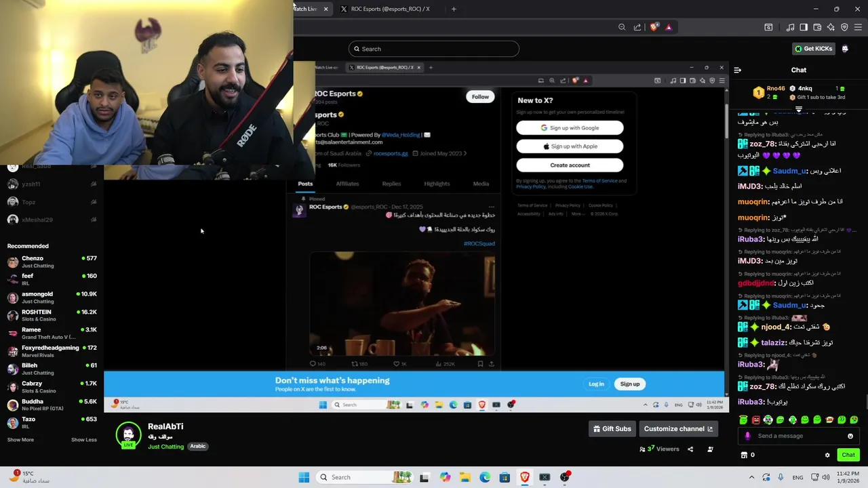Click the Brave Rewards triangle icon
Screen dimensions: 868x488
pos(669,27)
